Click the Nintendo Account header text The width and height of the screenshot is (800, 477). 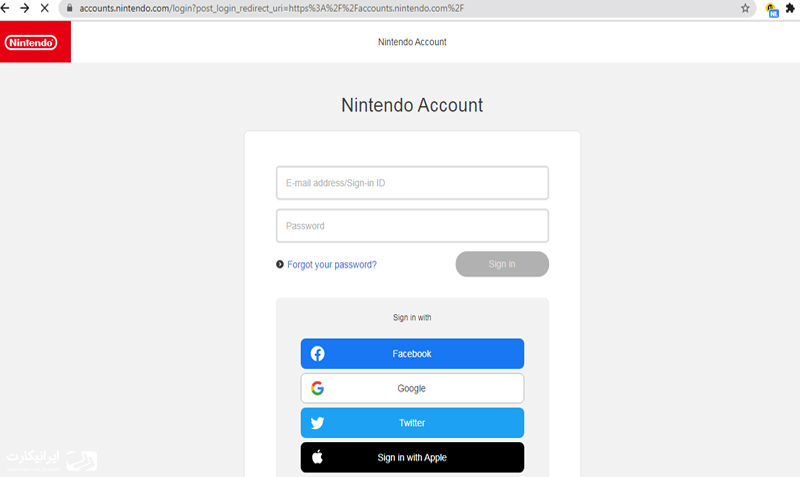[412, 42]
